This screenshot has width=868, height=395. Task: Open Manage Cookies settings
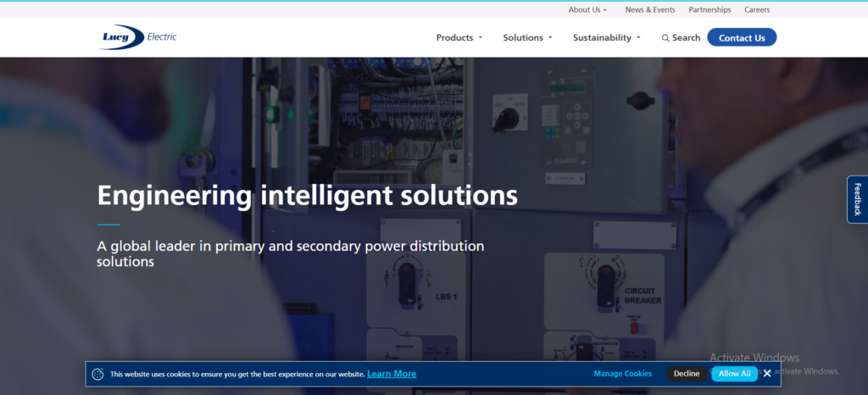tap(623, 374)
